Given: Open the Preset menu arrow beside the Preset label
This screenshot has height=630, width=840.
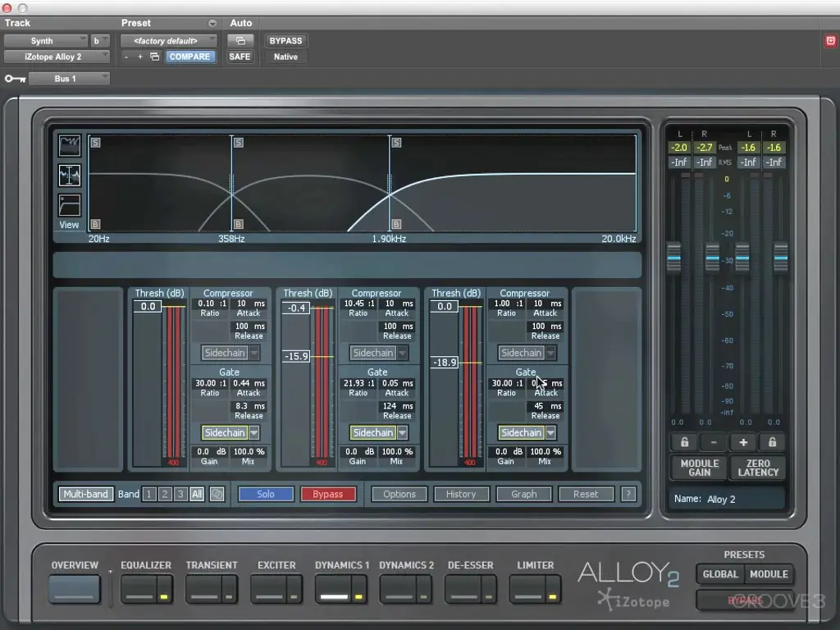Looking at the screenshot, I should point(212,24).
